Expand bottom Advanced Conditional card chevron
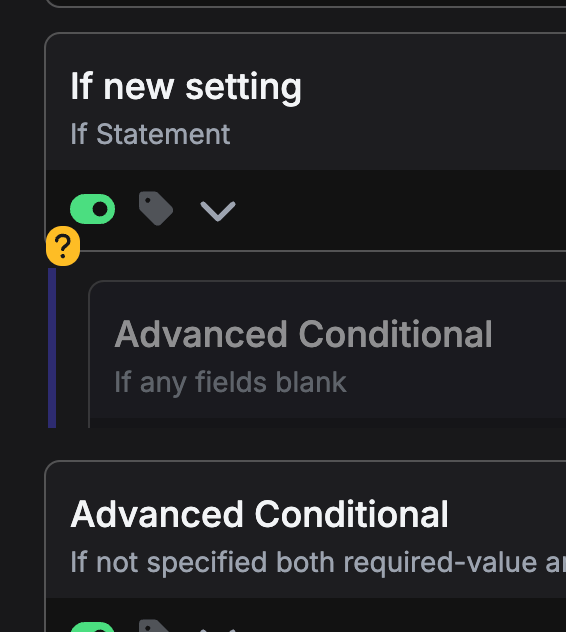 point(218,630)
